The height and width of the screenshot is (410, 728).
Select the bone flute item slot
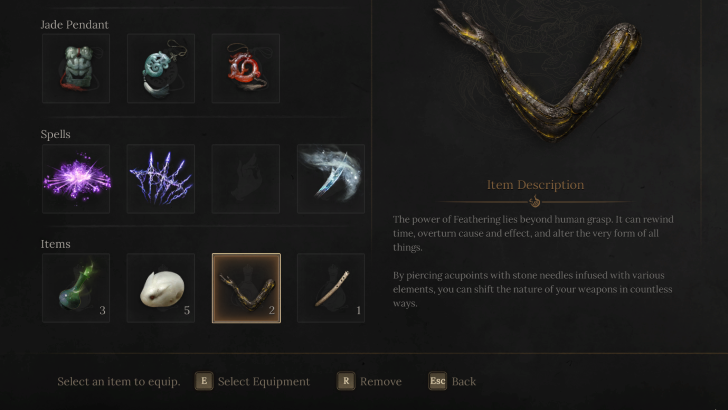331,288
